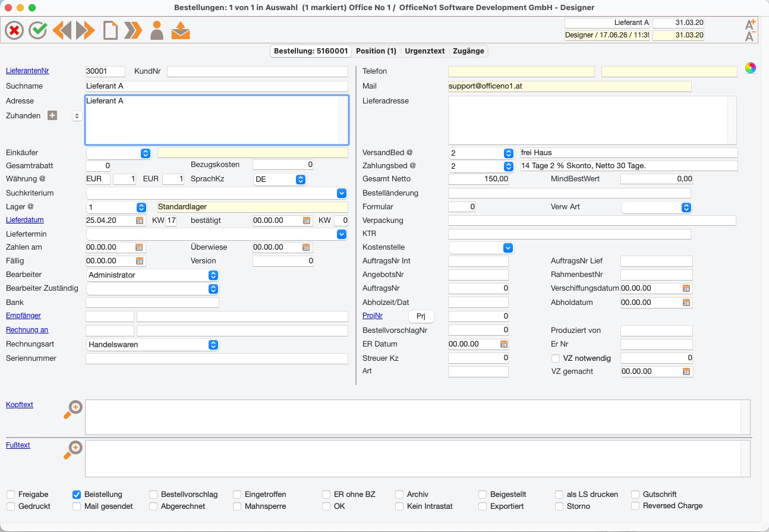Click the person silhouette toolbar icon

coord(157,30)
